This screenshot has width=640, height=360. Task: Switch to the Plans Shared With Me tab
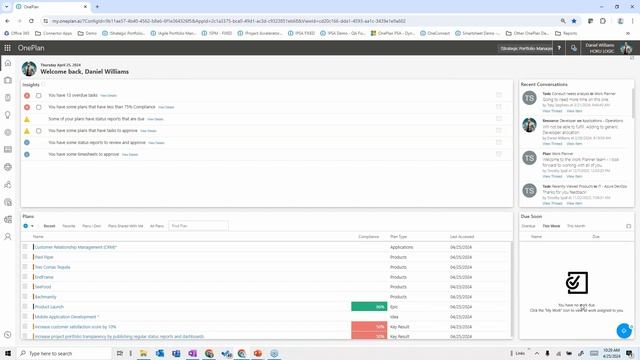coord(126,226)
